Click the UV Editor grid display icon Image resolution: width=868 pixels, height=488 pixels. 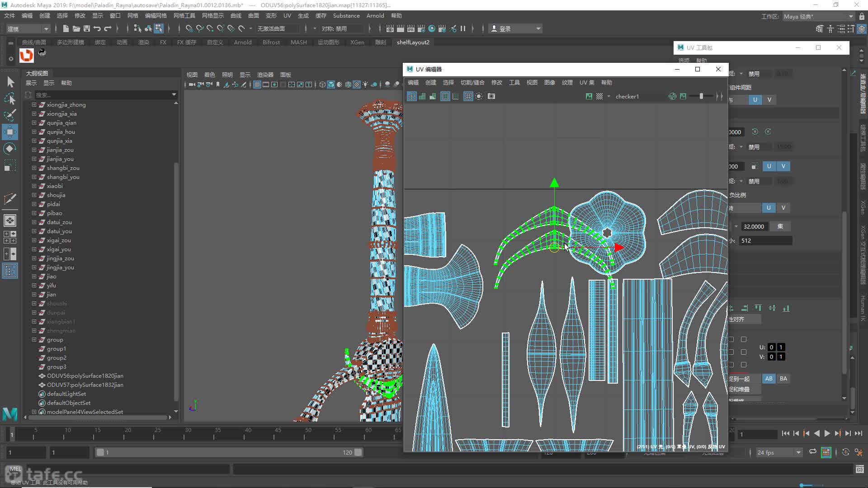tap(468, 96)
